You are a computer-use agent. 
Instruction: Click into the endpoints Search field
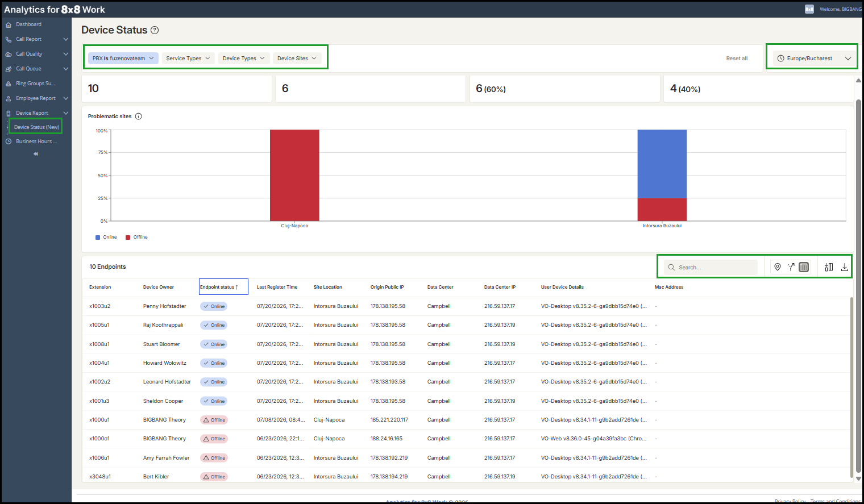point(711,267)
